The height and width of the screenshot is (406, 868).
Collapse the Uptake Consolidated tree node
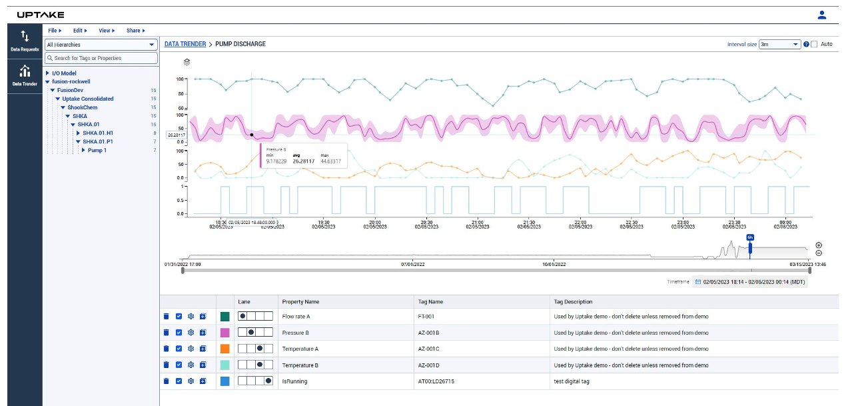58,99
